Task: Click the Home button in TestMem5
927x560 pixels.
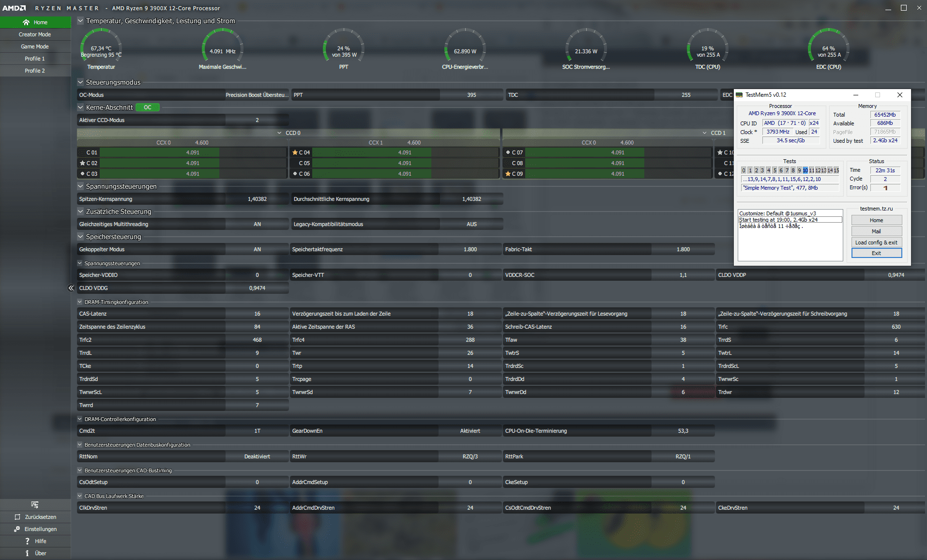Action: click(876, 220)
